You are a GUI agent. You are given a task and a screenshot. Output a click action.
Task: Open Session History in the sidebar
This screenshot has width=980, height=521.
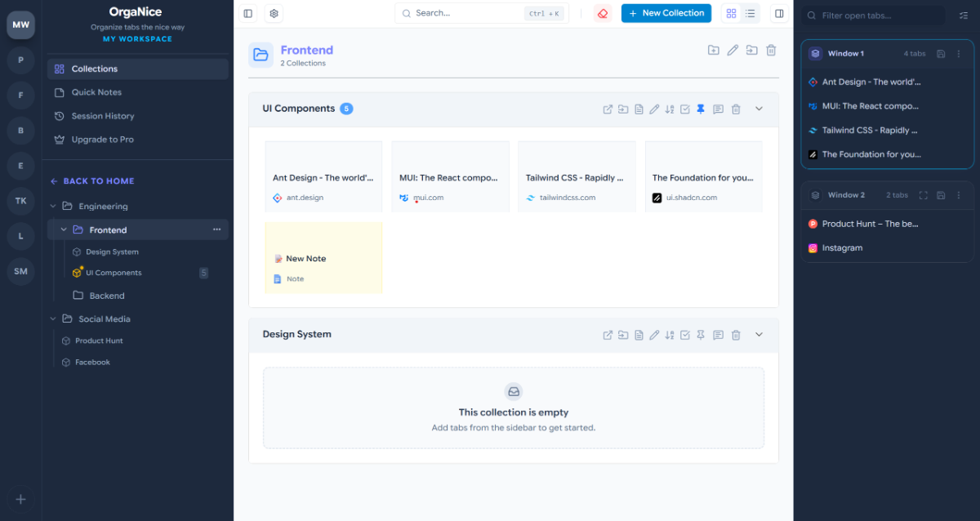[103, 116]
